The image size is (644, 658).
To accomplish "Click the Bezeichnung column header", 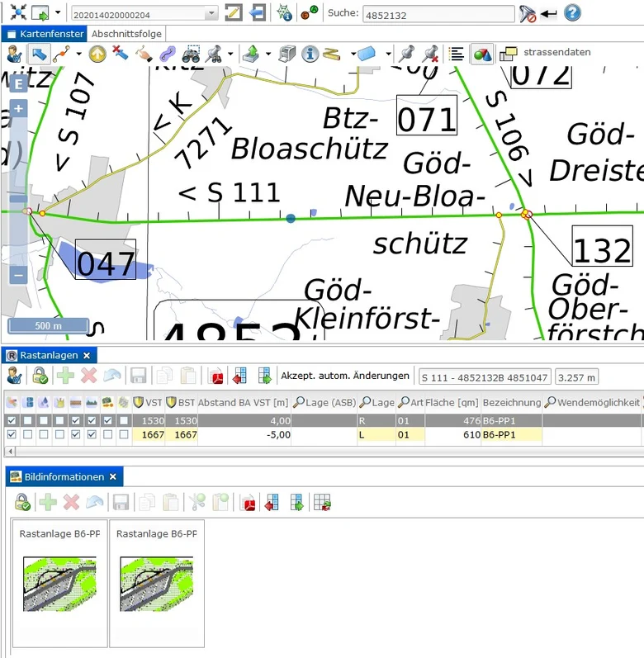I will tap(511, 402).
